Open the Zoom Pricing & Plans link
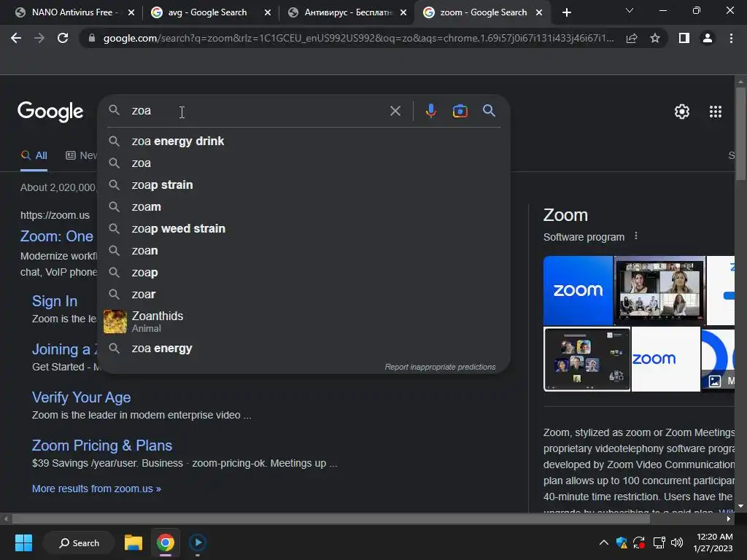Image resolution: width=747 pixels, height=560 pixels. pos(102,446)
